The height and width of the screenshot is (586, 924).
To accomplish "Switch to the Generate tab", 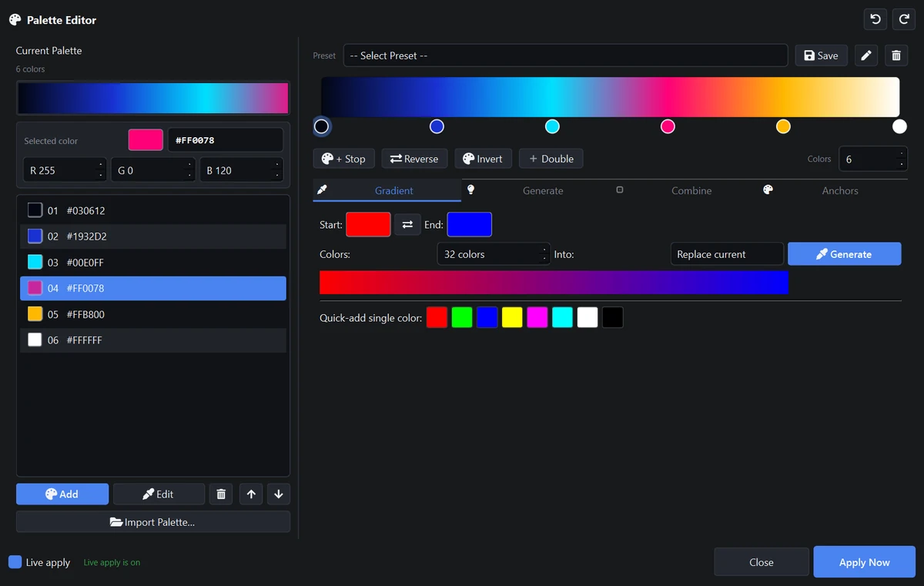I will 536,190.
